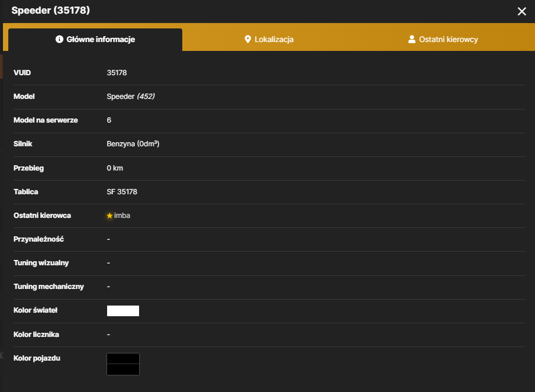The width and height of the screenshot is (535, 392).
Task: Click the 0 km mileage value
Action: tap(115, 168)
